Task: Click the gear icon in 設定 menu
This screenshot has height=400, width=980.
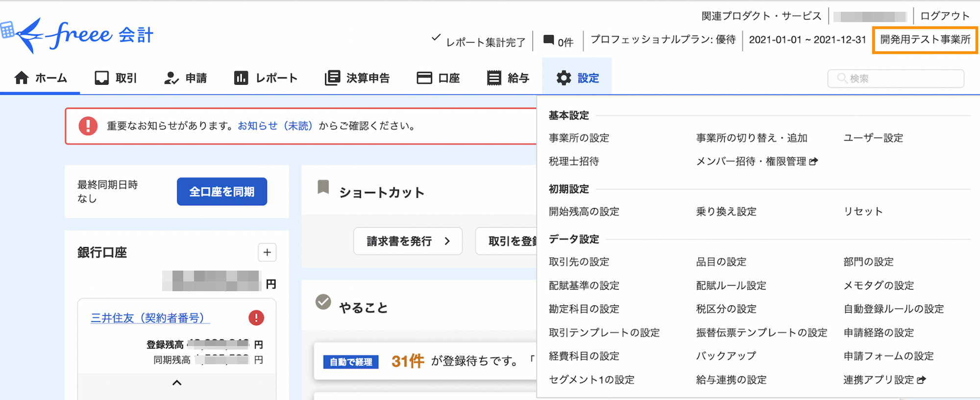Action: [563, 78]
